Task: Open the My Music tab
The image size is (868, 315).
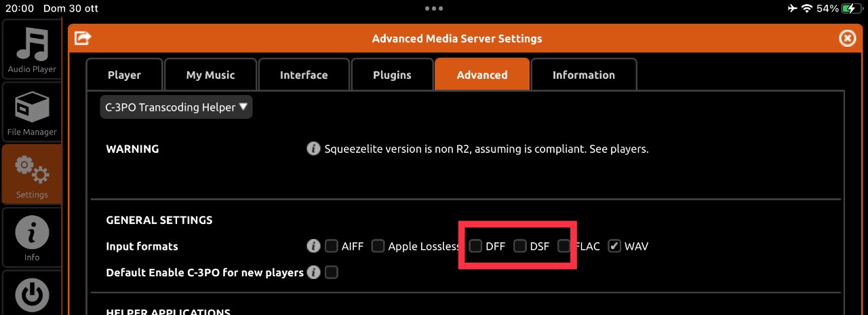Action: point(211,75)
